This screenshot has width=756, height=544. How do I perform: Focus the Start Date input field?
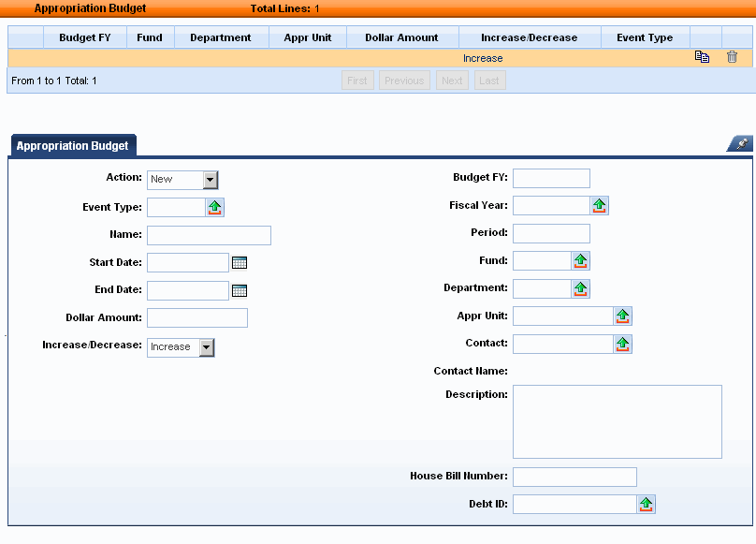click(187, 262)
